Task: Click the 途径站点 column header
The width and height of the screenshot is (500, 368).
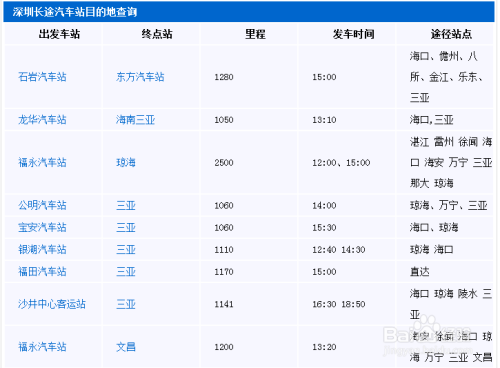Action: 451,34
